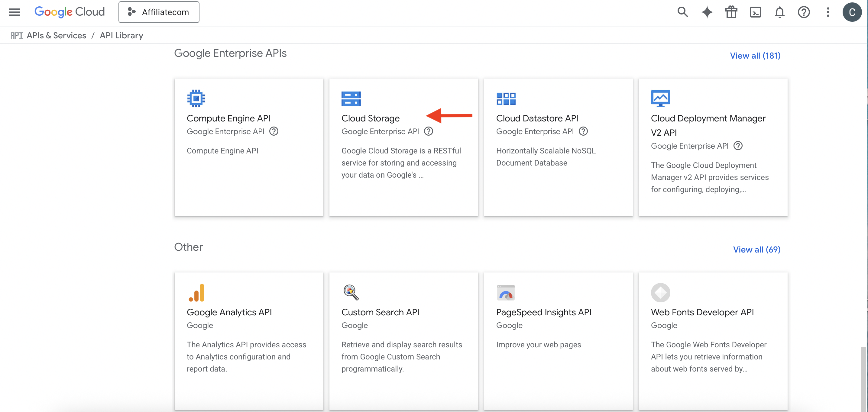Click the Cloud Deployment Manager monitor icon
The height and width of the screenshot is (412, 868).
click(660, 98)
